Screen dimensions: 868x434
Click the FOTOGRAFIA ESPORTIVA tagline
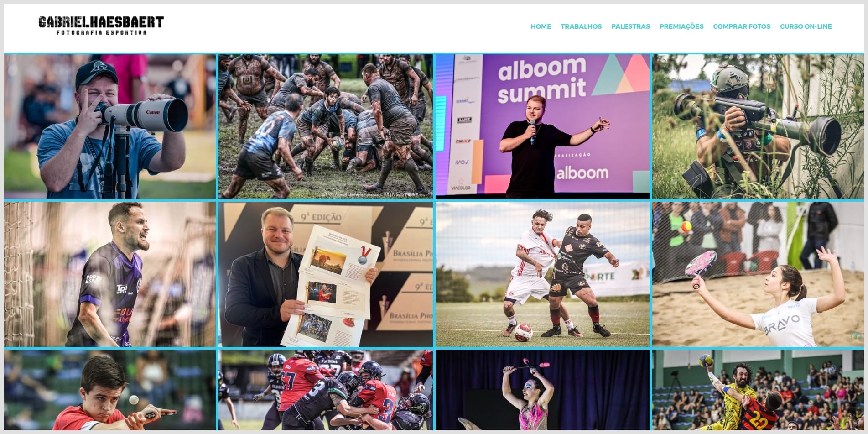click(x=102, y=33)
